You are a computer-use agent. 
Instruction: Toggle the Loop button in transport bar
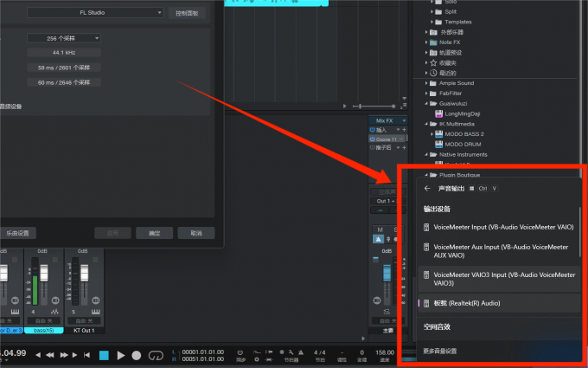coord(156,355)
